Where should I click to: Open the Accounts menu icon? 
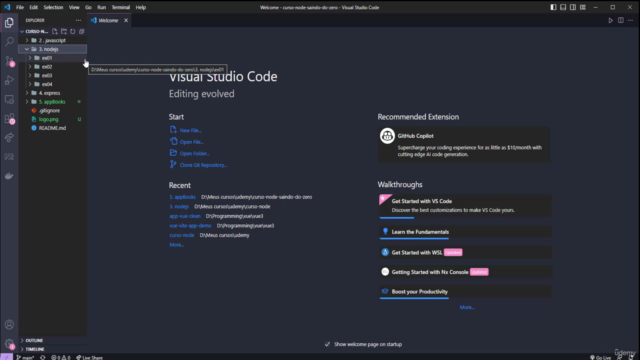9,324
